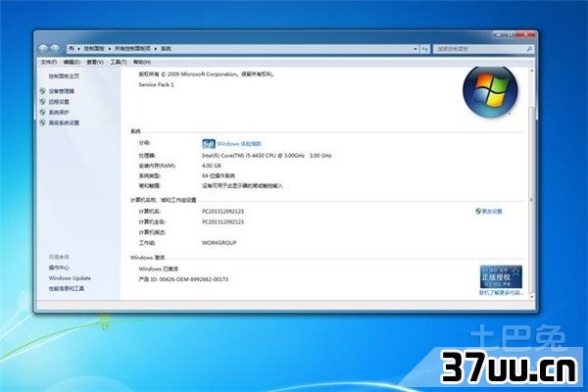The width and height of the screenshot is (588, 392).
Task: Click the computer icon in the address bar
Action: point(72,48)
